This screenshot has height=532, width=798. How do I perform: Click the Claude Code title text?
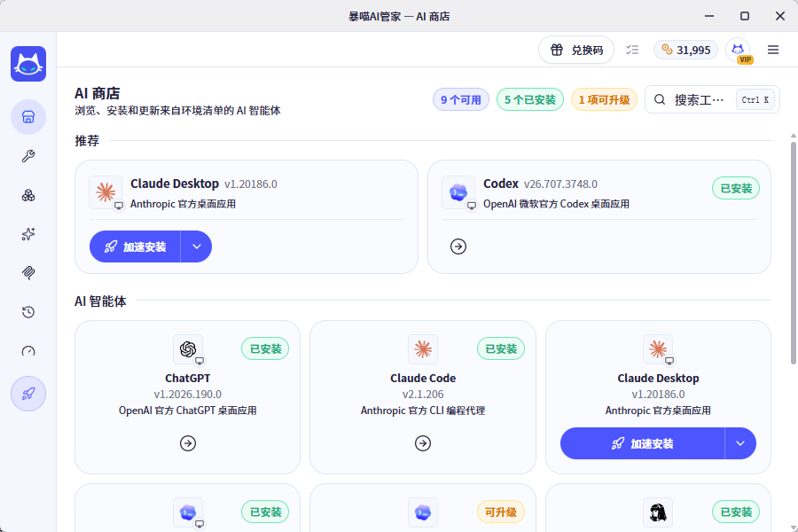tap(423, 379)
